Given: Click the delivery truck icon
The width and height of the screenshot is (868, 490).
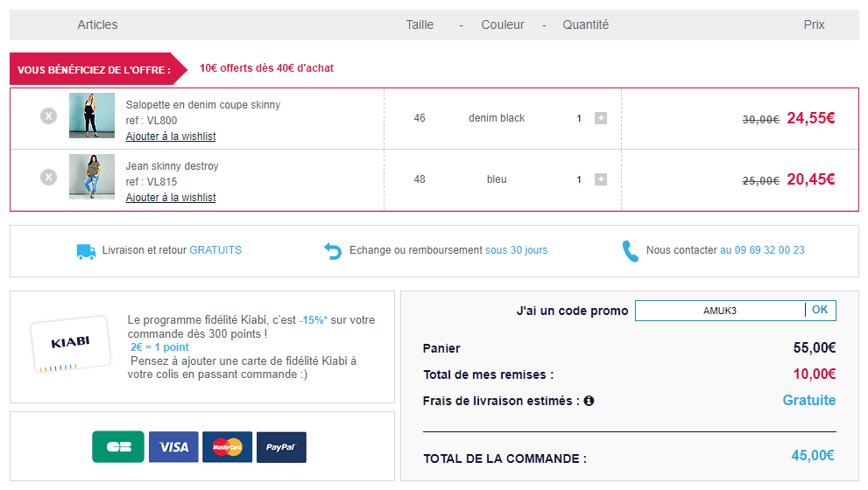Looking at the screenshot, I should click(x=86, y=252).
